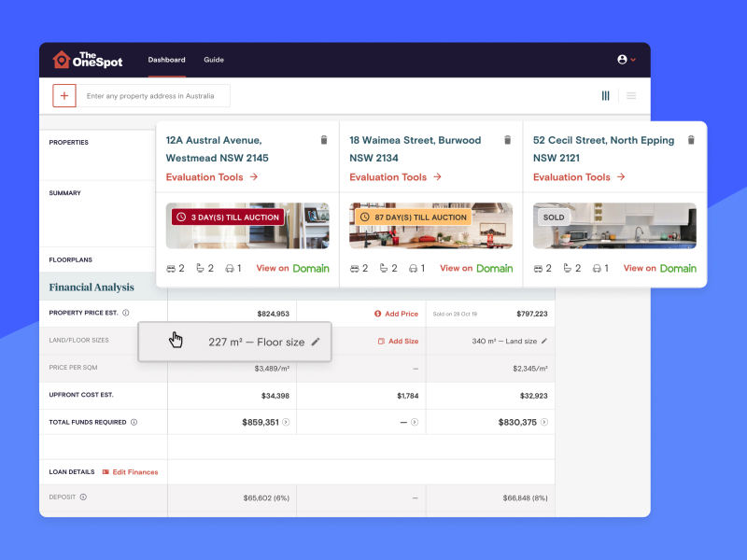Show info for Deposit
The image size is (747, 560).
pos(83,497)
